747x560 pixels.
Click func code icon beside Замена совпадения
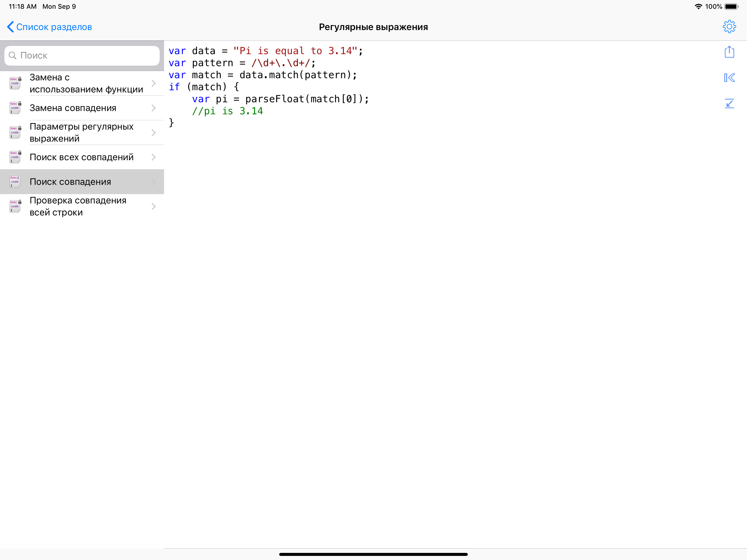[x=14, y=108]
